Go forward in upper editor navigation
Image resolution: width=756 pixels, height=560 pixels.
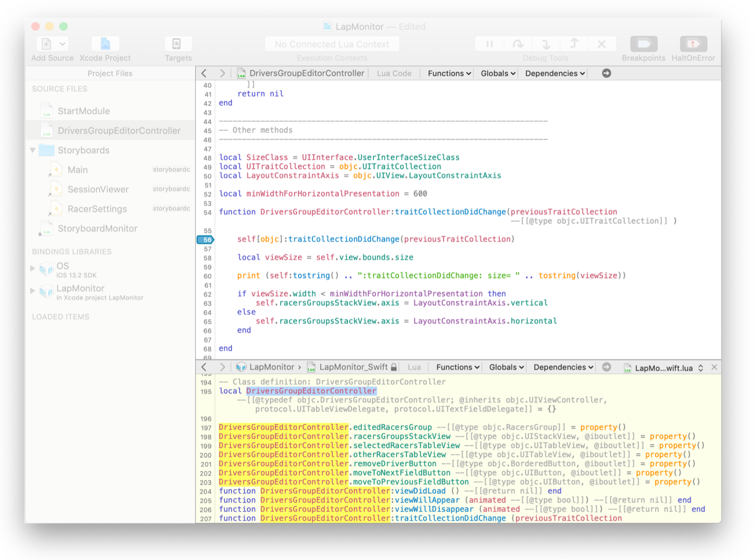tap(222, 73)
